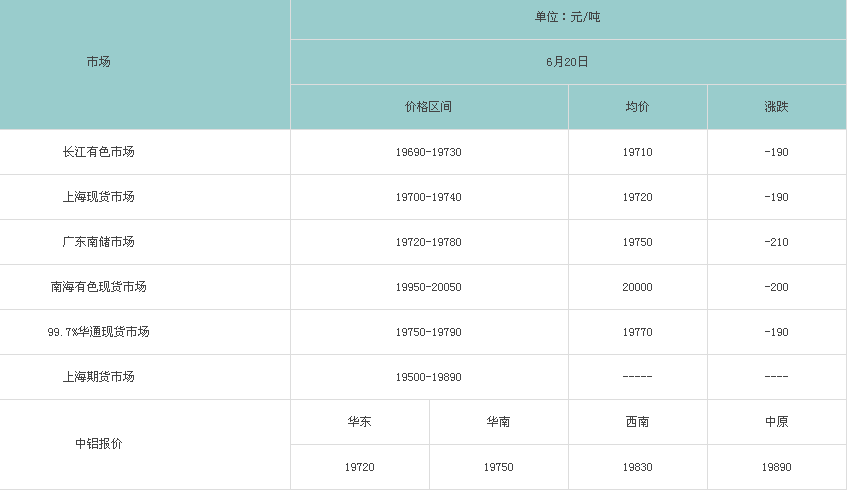Viewport: 849px width, 491px height.
Task: Select the 长江有色市场 row label
Action: [x=98, y=152]
